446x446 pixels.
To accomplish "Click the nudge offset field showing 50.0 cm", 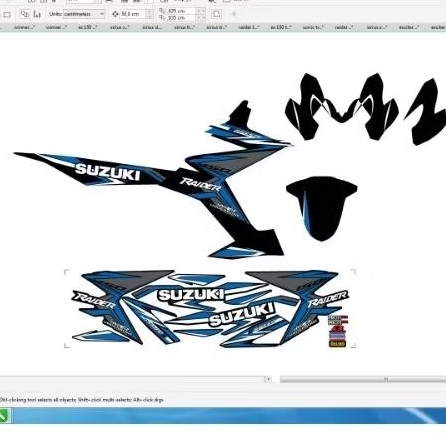I will coord(133,14).
